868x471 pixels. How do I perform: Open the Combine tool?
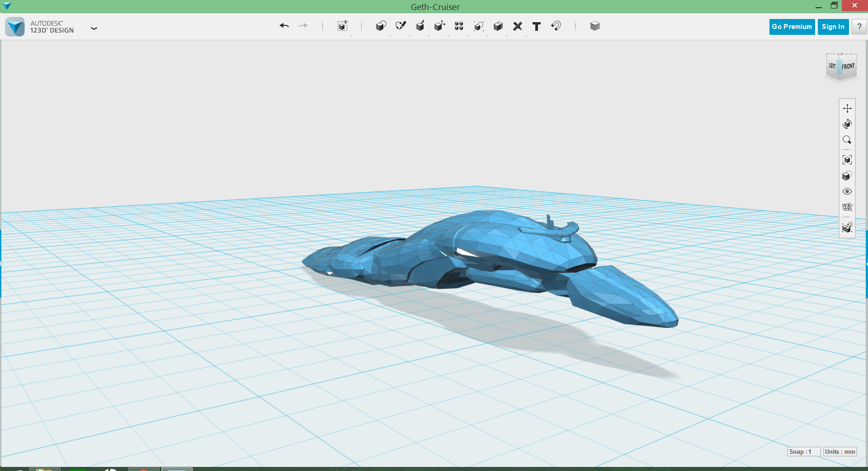pyautogui.click(x=498, y=26)
